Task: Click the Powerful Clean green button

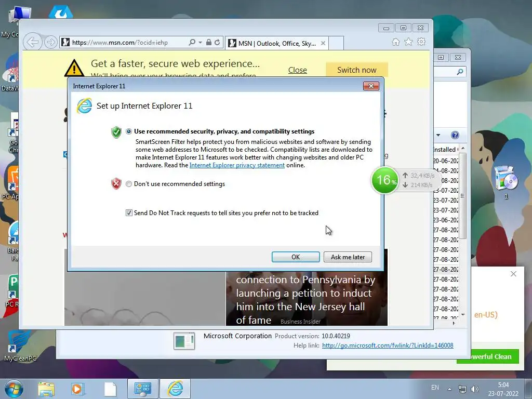Action: (487, 356)
